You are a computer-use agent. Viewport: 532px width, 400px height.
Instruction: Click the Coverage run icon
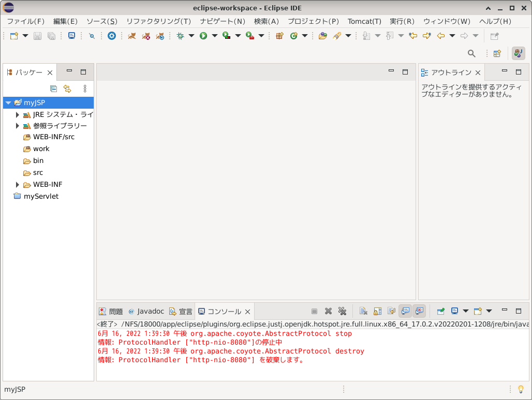226,36
